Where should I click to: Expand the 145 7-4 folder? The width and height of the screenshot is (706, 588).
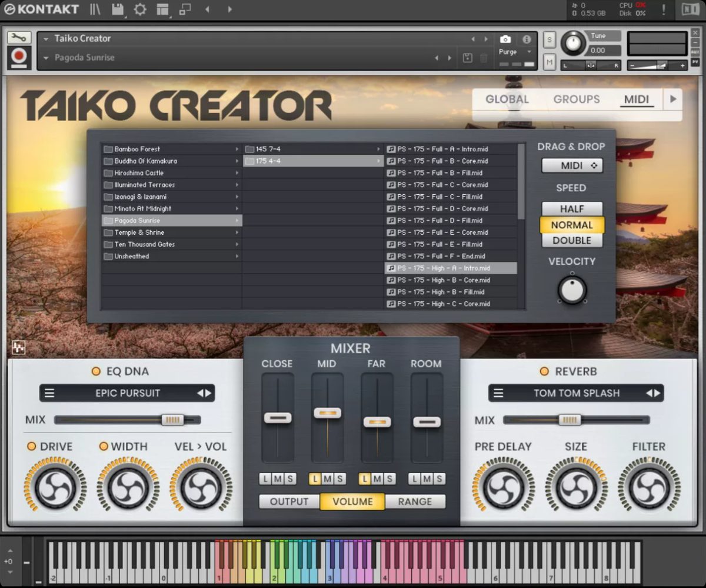pos(378,150)
